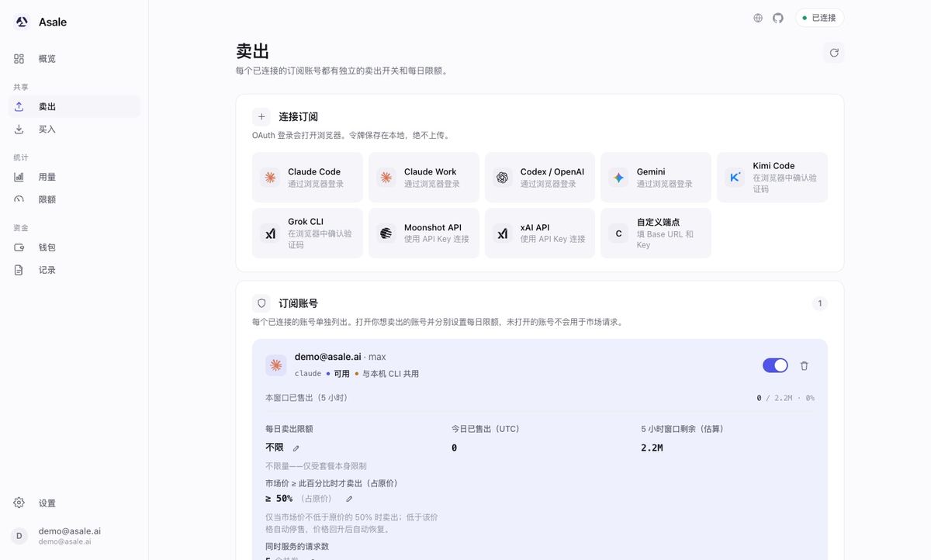
Task: Delete demo@asale.ai account with trash icon
Action: pos(805,365)
